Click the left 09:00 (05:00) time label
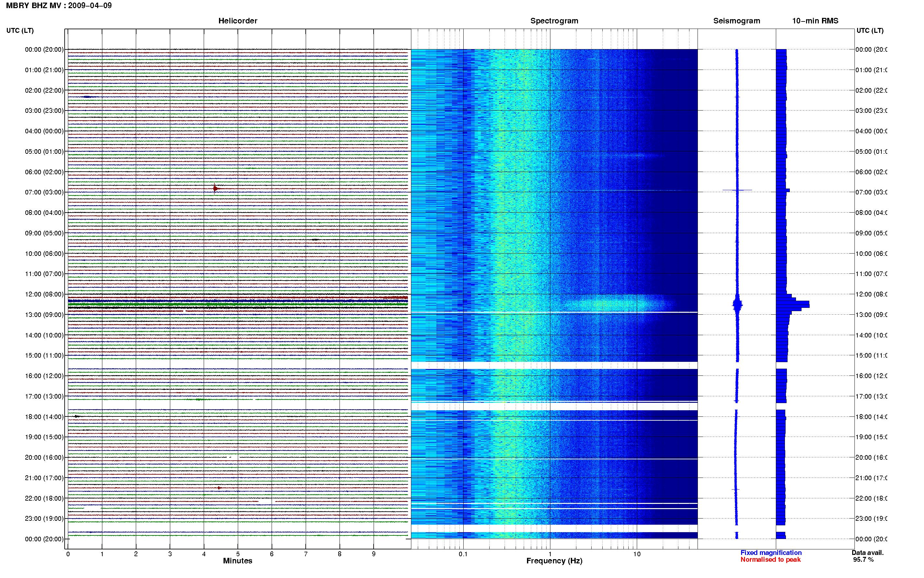Viewport: 924px width, 578px height. (44, 233)
